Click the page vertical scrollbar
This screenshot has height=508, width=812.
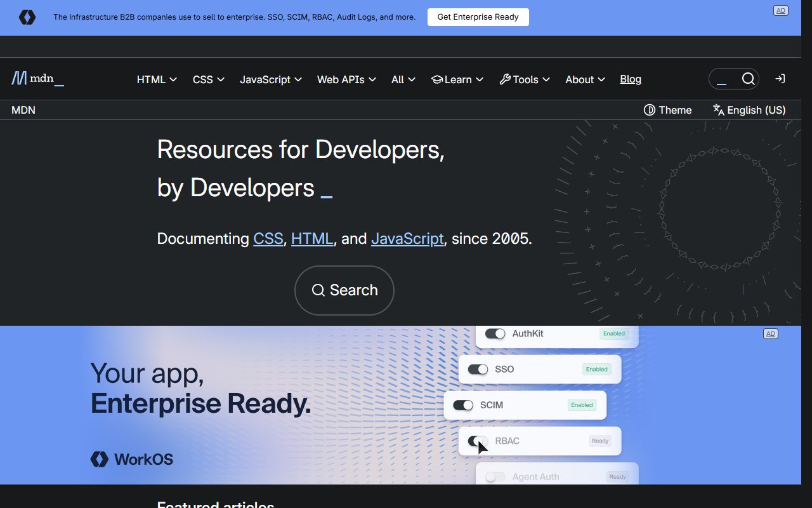click(x=807, y=254)
